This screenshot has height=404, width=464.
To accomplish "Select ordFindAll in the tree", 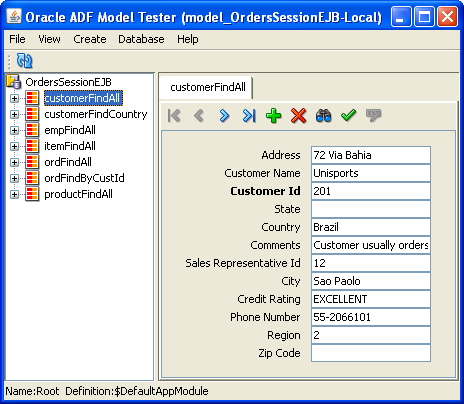I will (68, 162).
